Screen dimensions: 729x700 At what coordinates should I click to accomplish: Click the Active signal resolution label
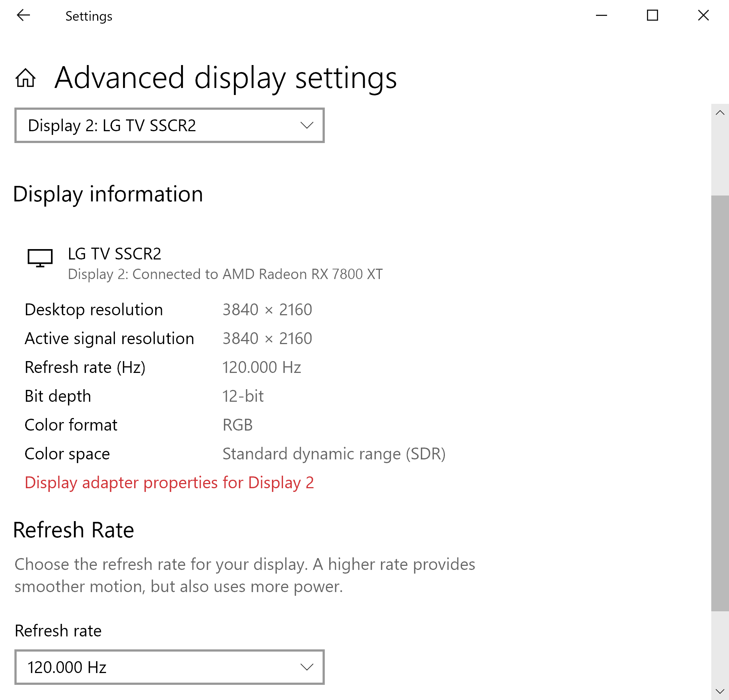click(109, 339)
